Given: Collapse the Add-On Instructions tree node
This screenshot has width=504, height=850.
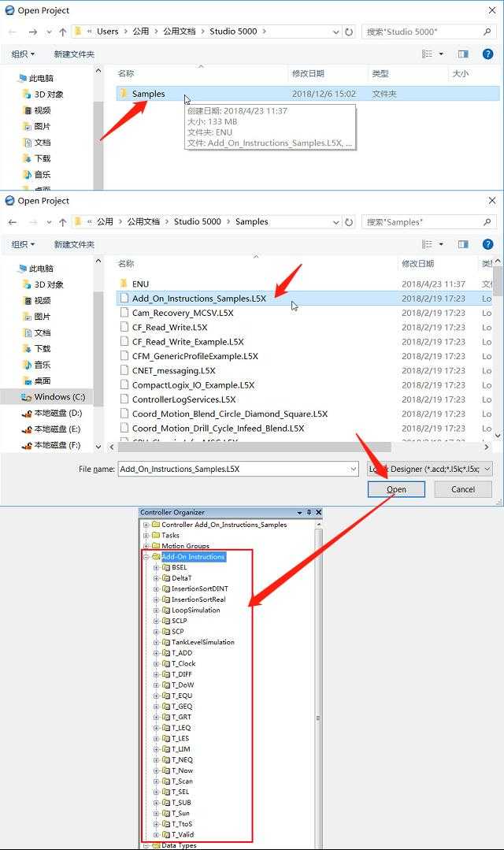Looking at the screenshot, I should 146,557.
